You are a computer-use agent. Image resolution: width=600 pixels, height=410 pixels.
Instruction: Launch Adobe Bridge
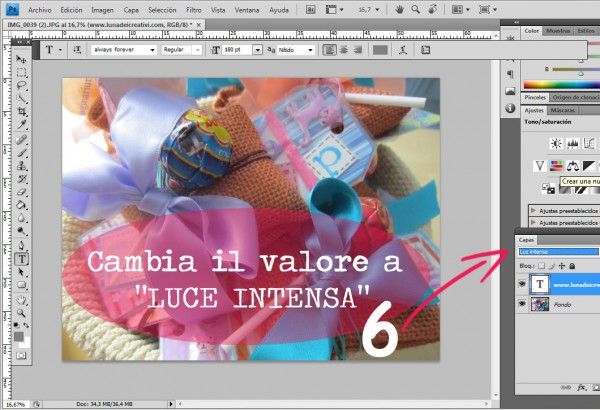pyautogui.click(x=311, y=10)
